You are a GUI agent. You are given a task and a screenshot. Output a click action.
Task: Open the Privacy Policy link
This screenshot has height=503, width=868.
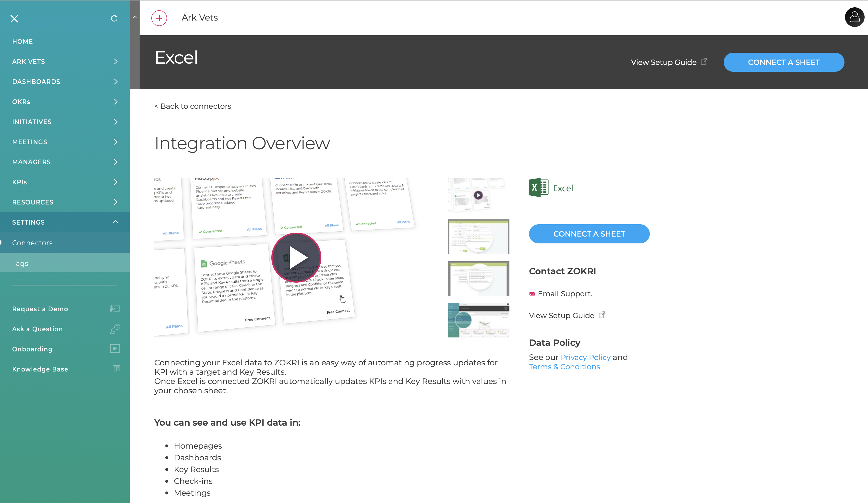pyautogui.click(x=585, y=357)
